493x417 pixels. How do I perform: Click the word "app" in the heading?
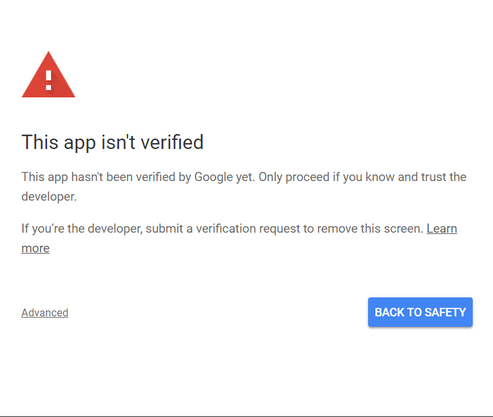[80, 143]
